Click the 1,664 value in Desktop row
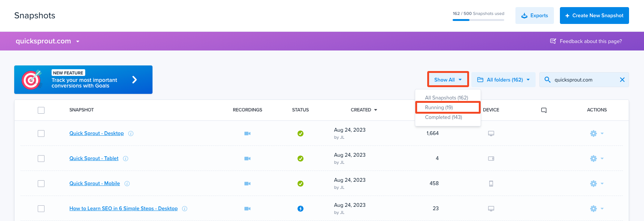Screen dimensions: 644x221 coord(432,133)
